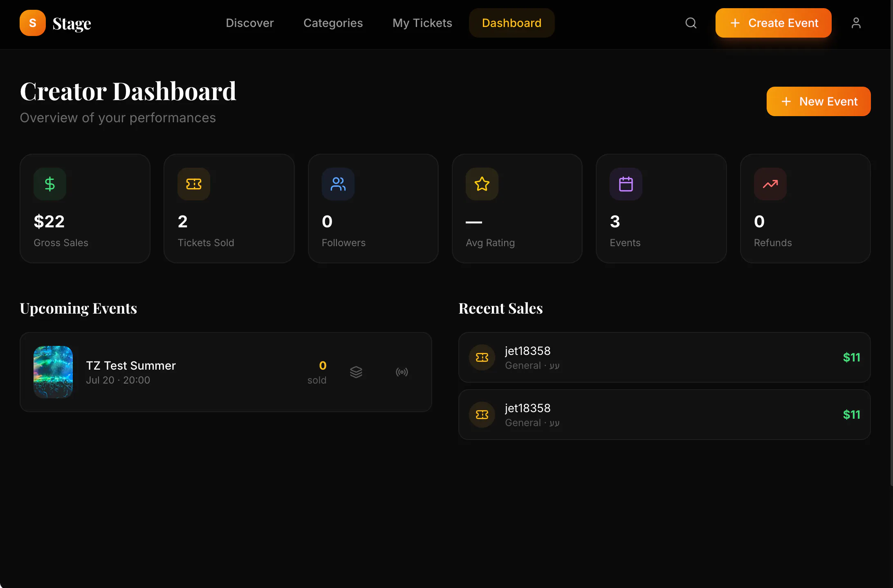Click the trending arrow Refunds icon
Screen dimensions: 893x588
coord(770,184)
